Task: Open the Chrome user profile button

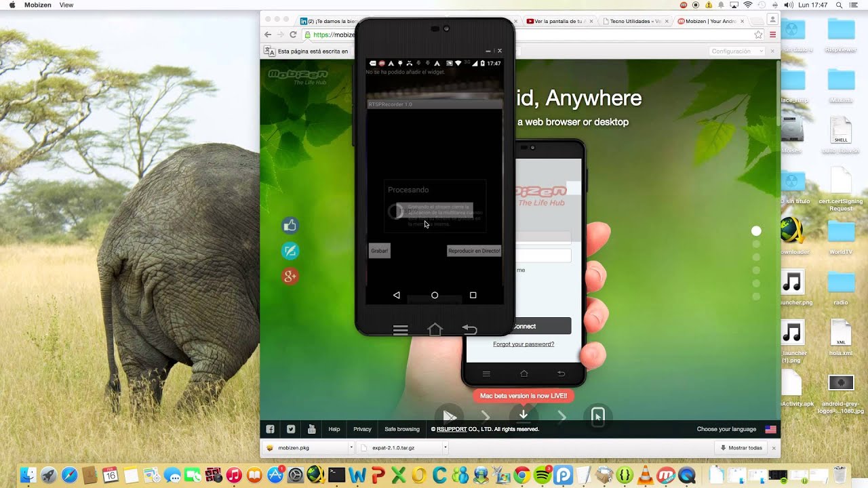Action: 772,19
